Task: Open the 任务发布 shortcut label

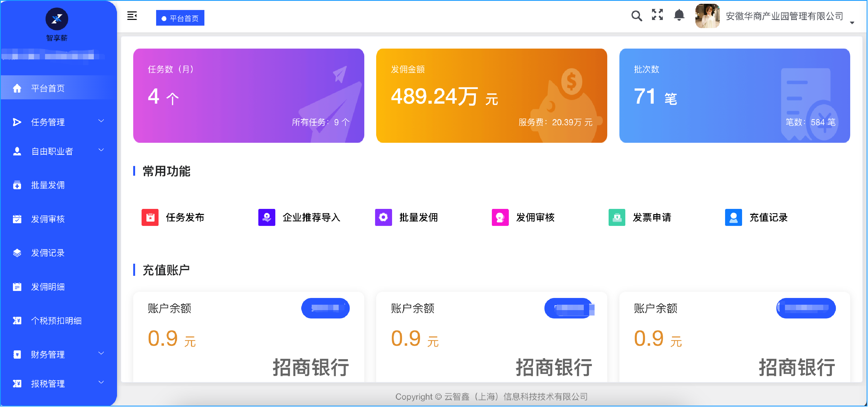Action: (x=185, y=218)
